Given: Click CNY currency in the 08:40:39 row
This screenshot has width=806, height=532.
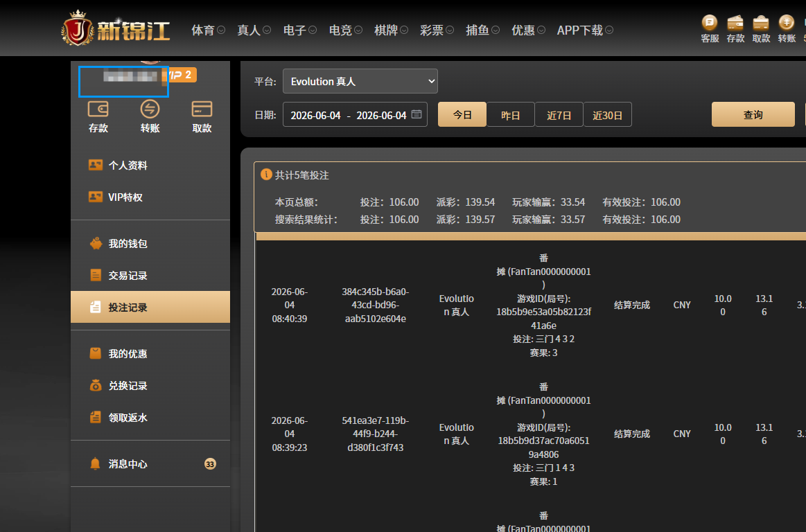Looking at the screenshot, I should pyautogui.click(x=682, y=305).
